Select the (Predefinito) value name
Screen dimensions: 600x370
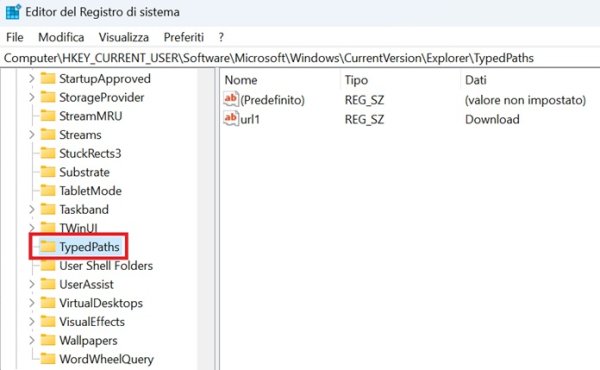pos(273,100)
